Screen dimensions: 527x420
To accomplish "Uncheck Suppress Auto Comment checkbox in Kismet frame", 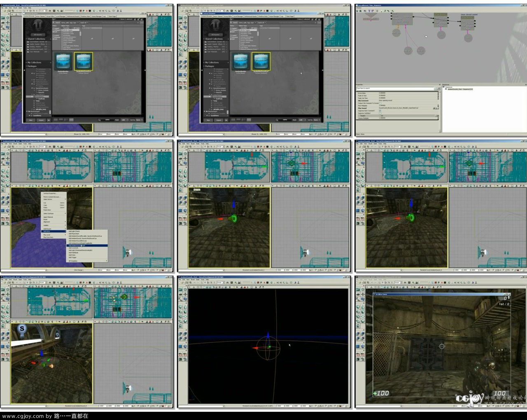I will (x=380, y=110).
